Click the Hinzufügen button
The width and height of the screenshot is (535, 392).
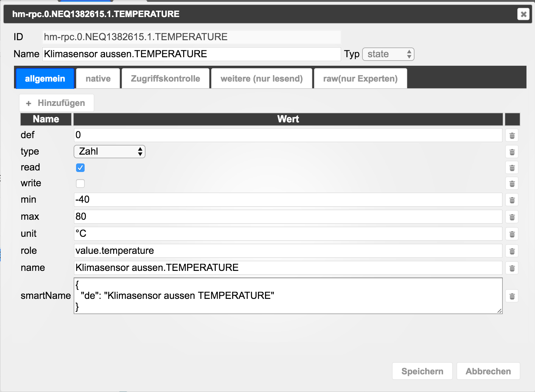[x=57, y=103]
